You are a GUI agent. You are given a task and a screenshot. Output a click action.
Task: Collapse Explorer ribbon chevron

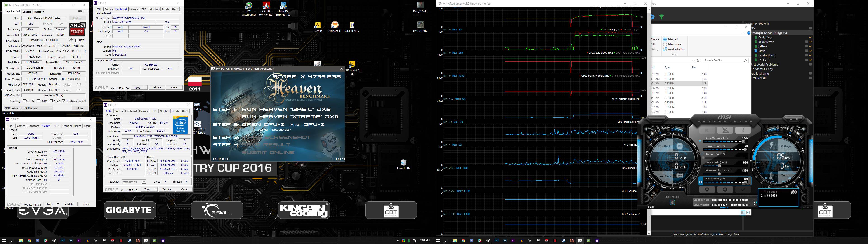click(x=744, y=33)
